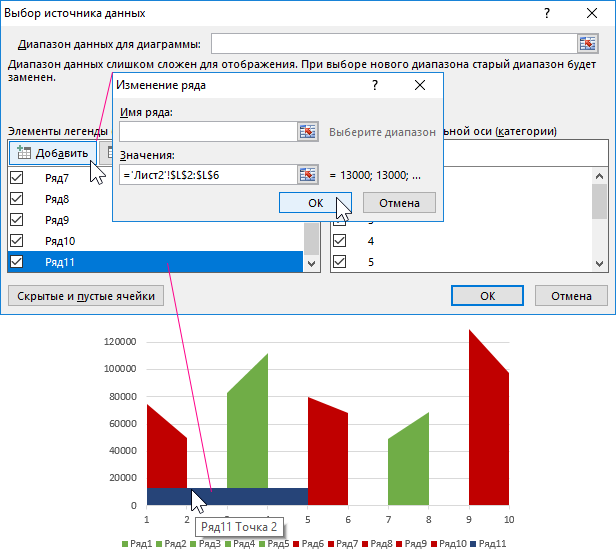Open help in Выбор источника данных dialog

547,13
